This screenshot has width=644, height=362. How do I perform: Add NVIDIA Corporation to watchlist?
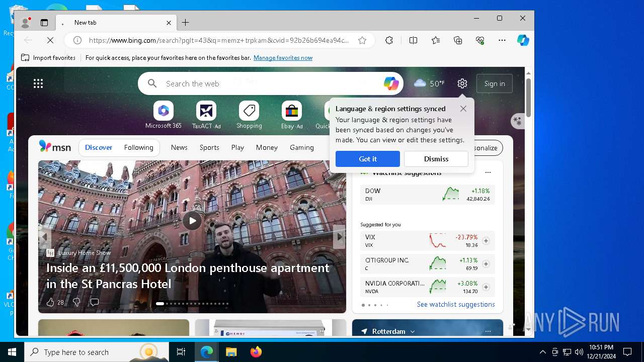coord(486,287)
